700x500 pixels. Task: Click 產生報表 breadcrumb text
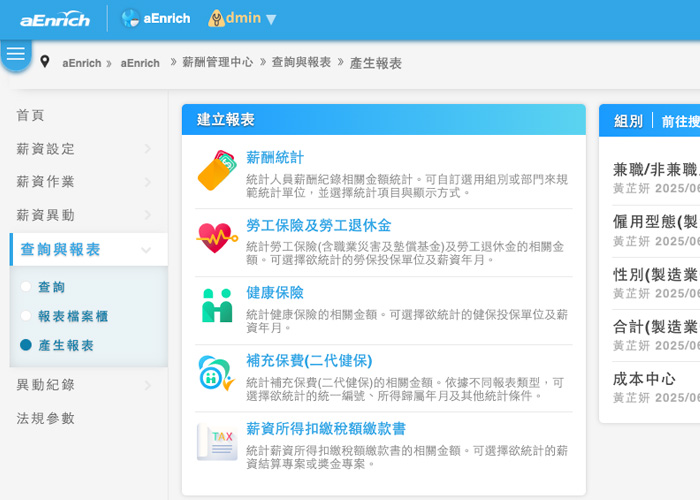tap(375, 63)
